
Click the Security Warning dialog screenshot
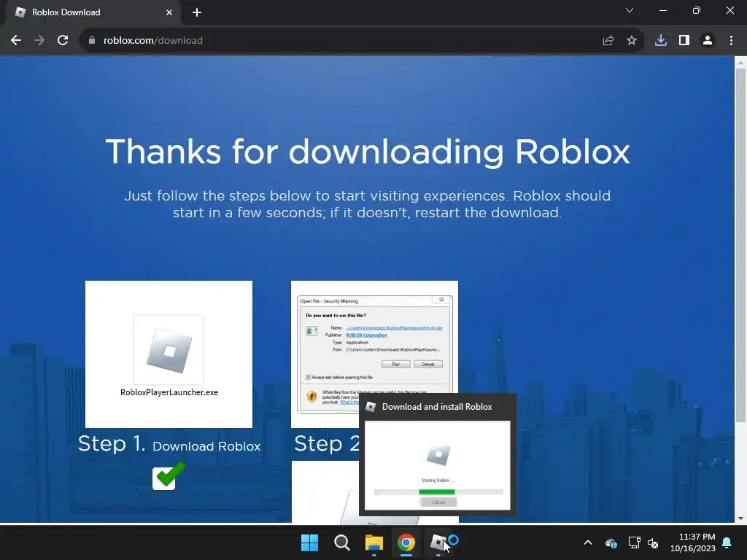point(374,354)
